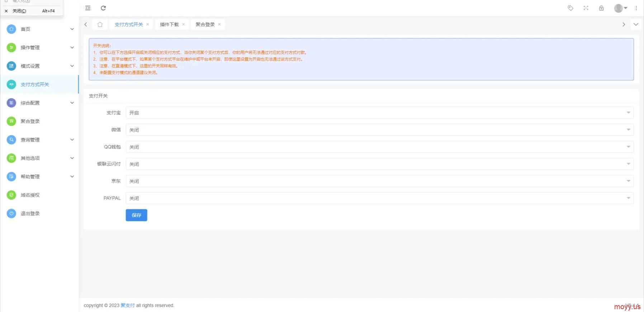Click the 支付开关 section heading
The width and height of the screenshot is (644, 312).
point(98,96)
